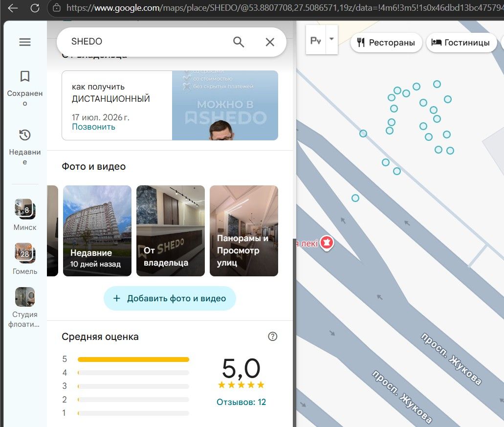Open Панорамы и Просмотр улиц card
Screen dimensions: 504x427
(243, 231)
